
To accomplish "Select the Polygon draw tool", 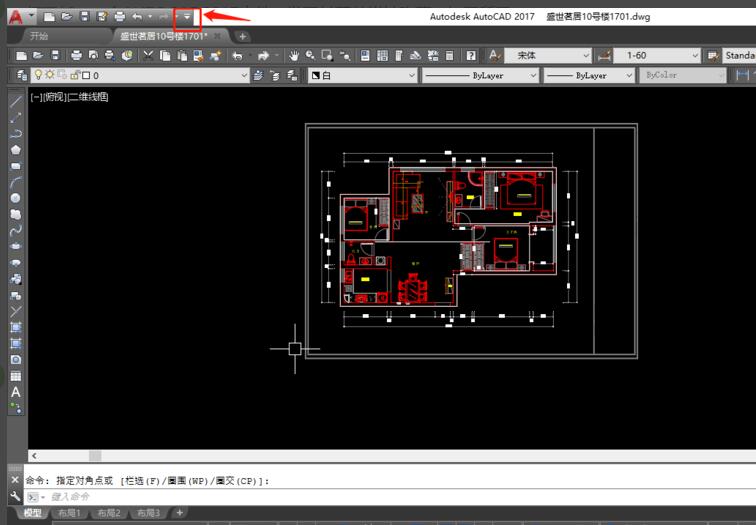I will coord(16,150).
